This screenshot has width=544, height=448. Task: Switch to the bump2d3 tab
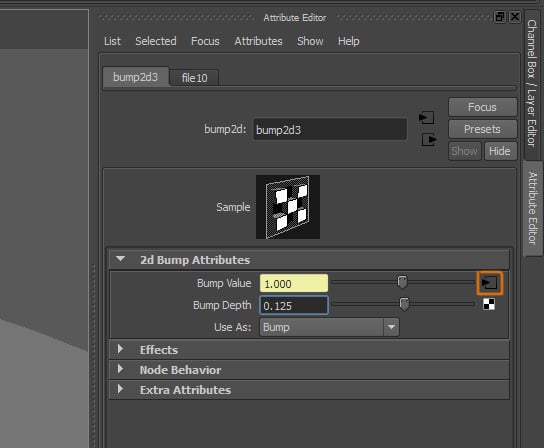(x=136, y=77)
